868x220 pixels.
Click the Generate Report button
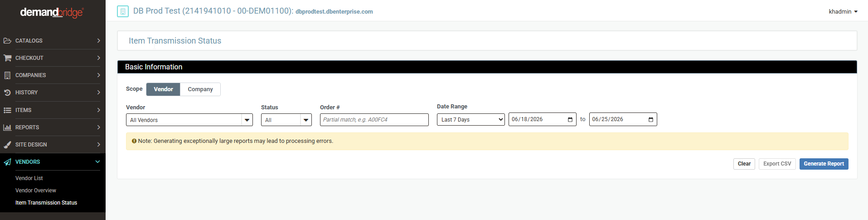point(824,164)
